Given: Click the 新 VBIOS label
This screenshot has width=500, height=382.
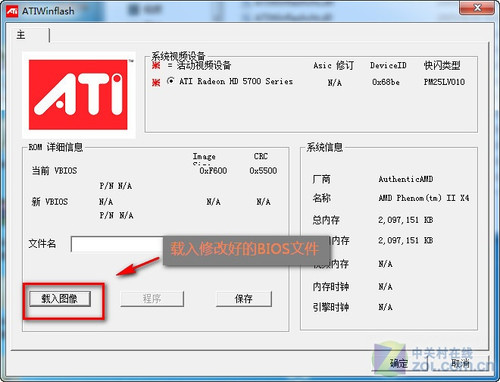Looking at the screenshot, I should coord(50,202).
